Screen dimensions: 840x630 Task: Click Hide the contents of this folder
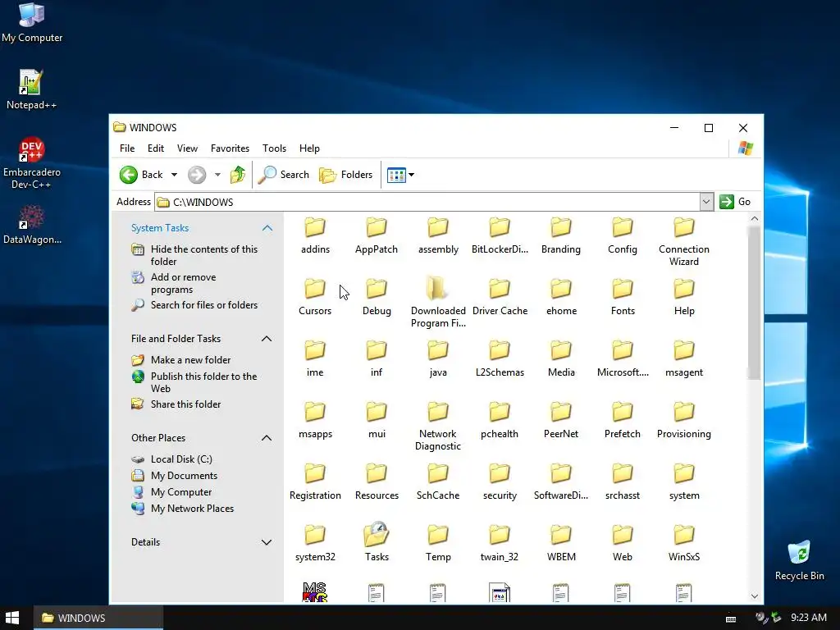195,255
